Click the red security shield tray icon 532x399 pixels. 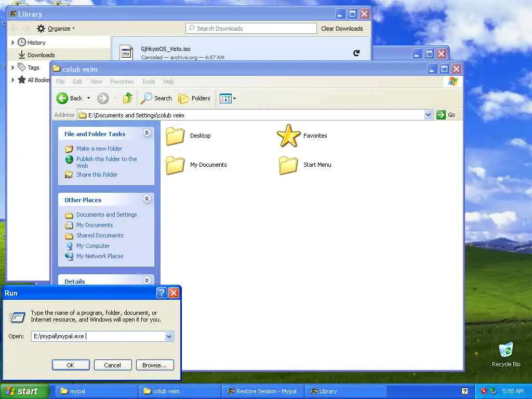pyautogui.click(x=484, y=391)
